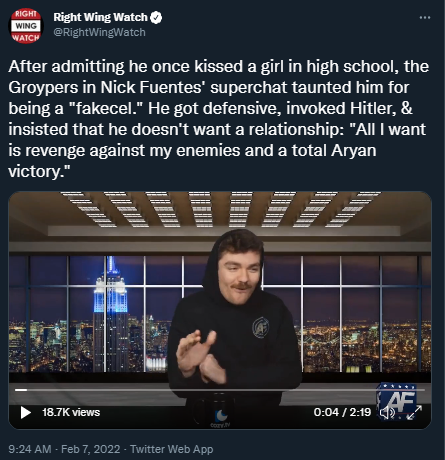
Task: Open the Twitter Web App source link
Action: pyautogui.click(x=172, y=449)
